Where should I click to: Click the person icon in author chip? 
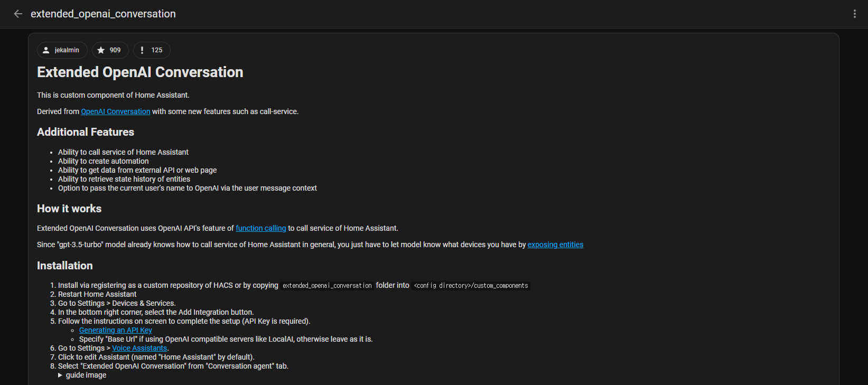pyautogui.click(x=46, y=50)
